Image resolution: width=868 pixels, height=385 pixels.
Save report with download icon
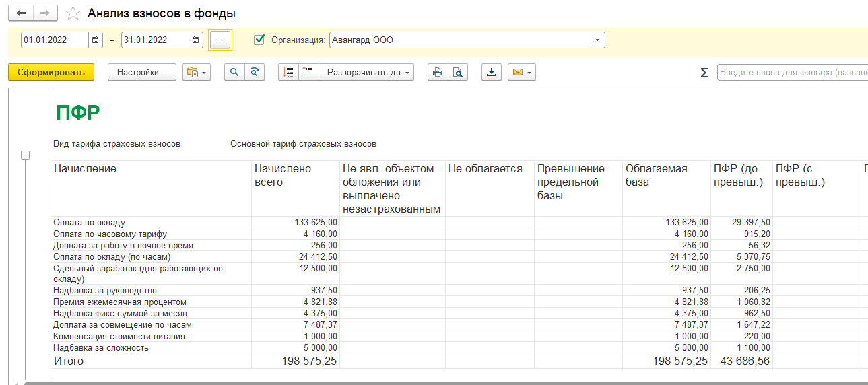[492, 73]
